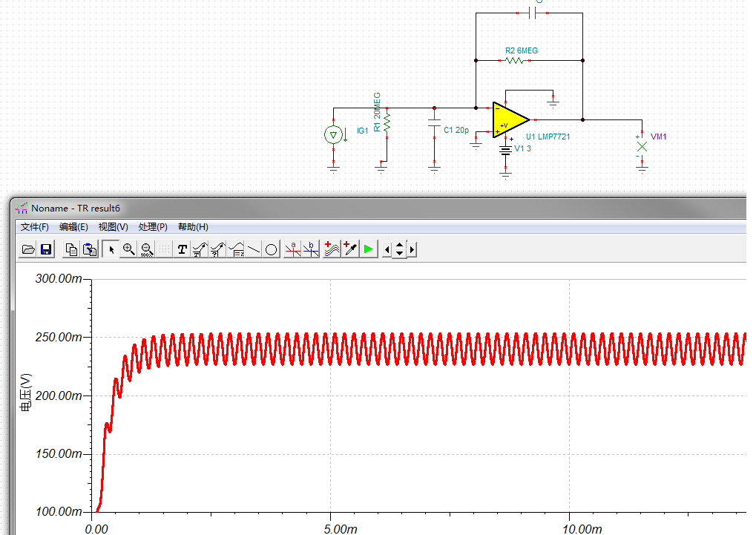The height and width of the screenshot is (535, 756).
Task: Place cursor B on the curve
Action: pyautogui.click(x=311, y=250)
